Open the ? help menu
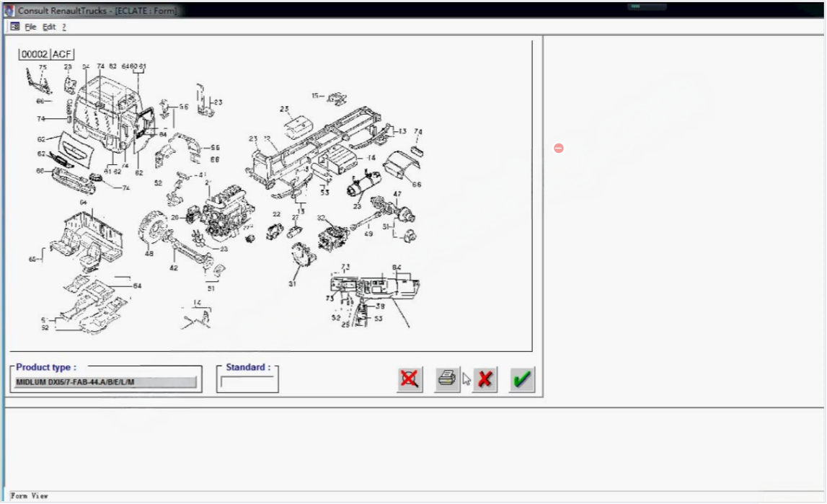The height and width of the screenshot is (504, 827). [64, 27]
